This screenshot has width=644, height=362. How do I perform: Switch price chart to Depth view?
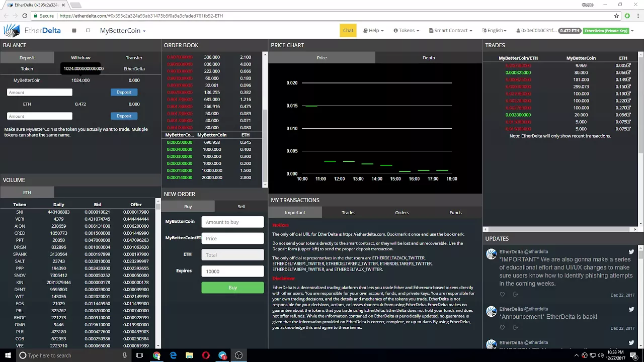(429, 58)
